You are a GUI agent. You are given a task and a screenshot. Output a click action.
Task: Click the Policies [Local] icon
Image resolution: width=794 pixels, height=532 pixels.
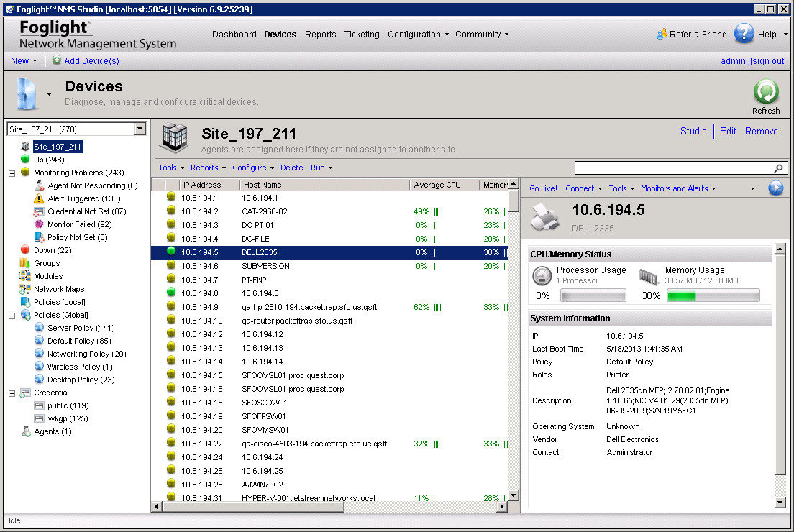(24, 302)
